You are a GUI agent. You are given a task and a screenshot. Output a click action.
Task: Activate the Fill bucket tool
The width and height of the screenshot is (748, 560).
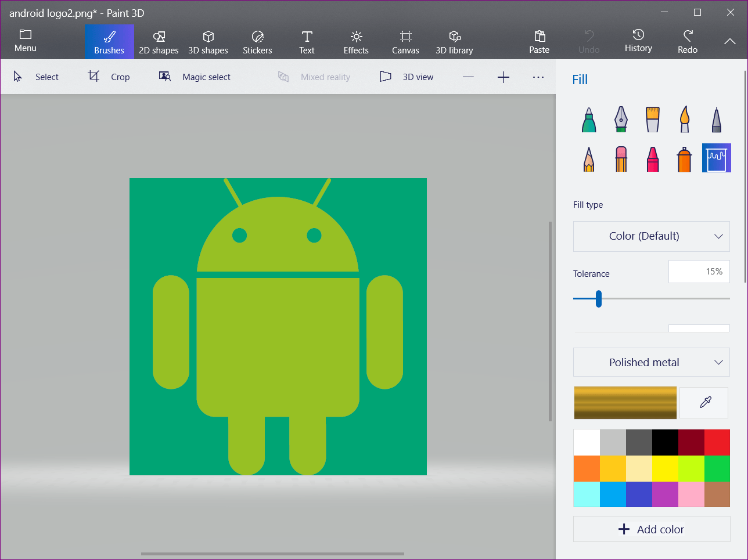(716, 158)
